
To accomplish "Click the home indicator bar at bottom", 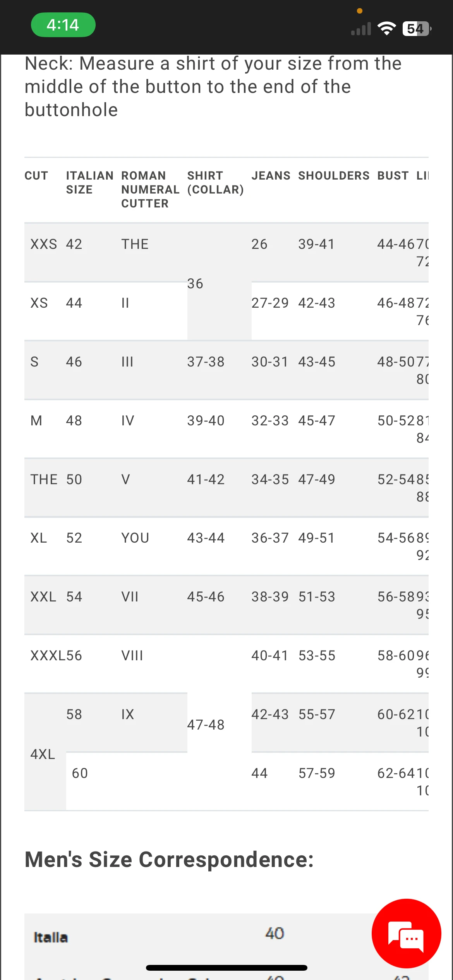I will 226,968.
